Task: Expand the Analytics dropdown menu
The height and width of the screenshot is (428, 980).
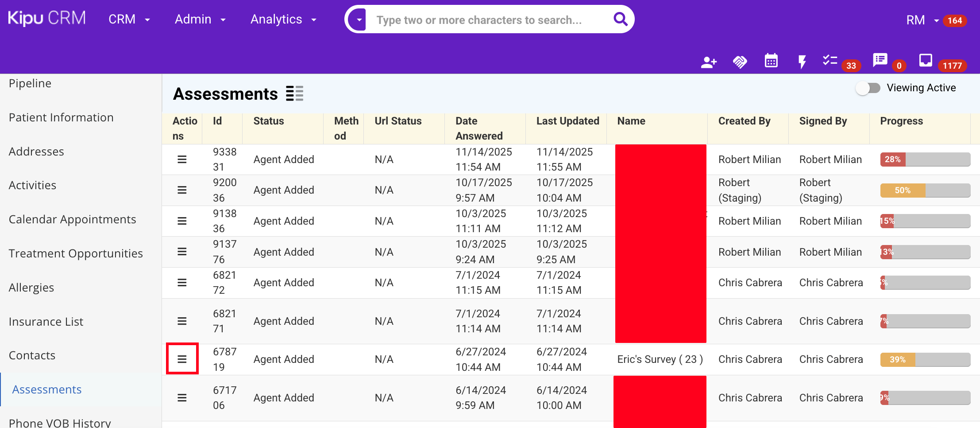Action: tap(283, 19)
